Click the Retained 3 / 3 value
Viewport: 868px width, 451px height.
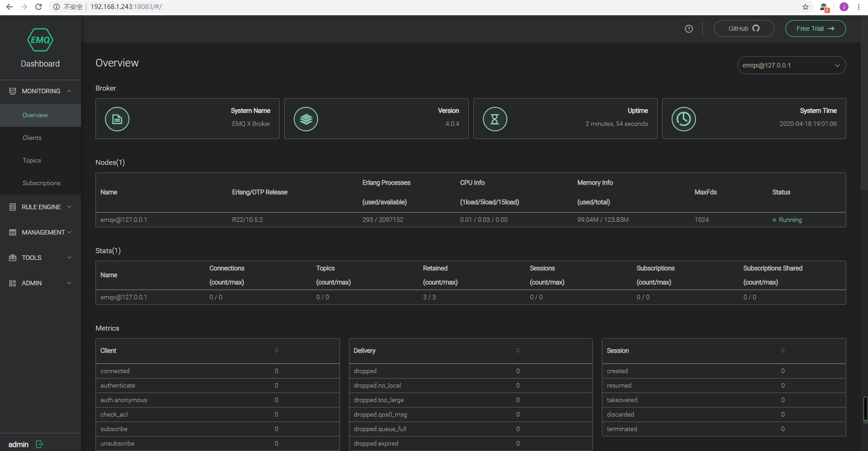click(429, 297)
